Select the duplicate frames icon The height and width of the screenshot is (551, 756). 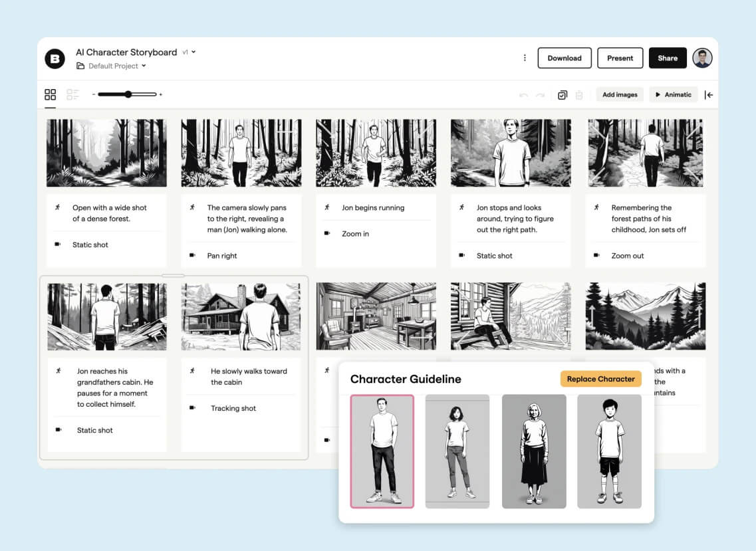pos(562,95)
